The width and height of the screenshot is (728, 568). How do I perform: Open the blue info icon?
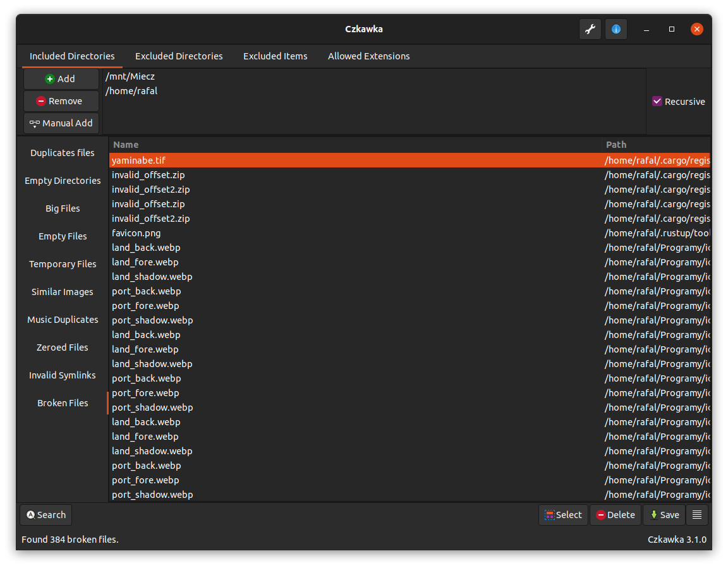[x=616, y=29]
